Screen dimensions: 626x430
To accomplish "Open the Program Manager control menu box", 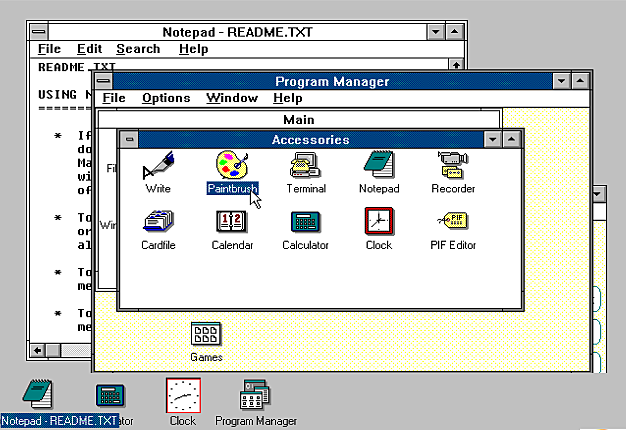I will point(104,81).
